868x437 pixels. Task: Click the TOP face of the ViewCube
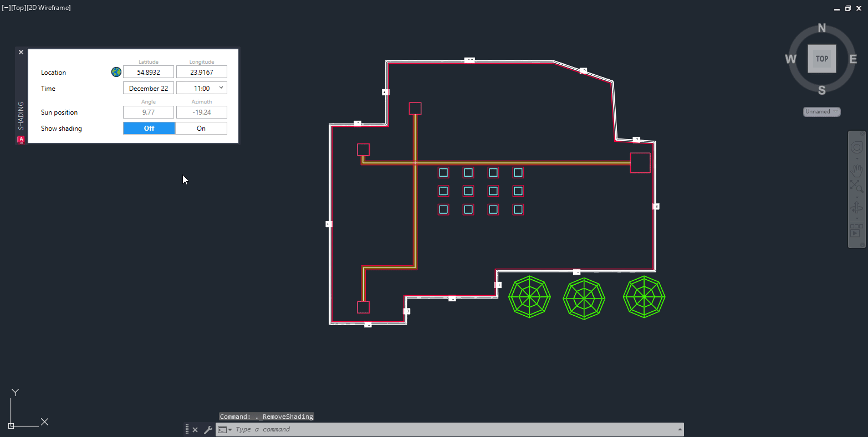(822, 58)
